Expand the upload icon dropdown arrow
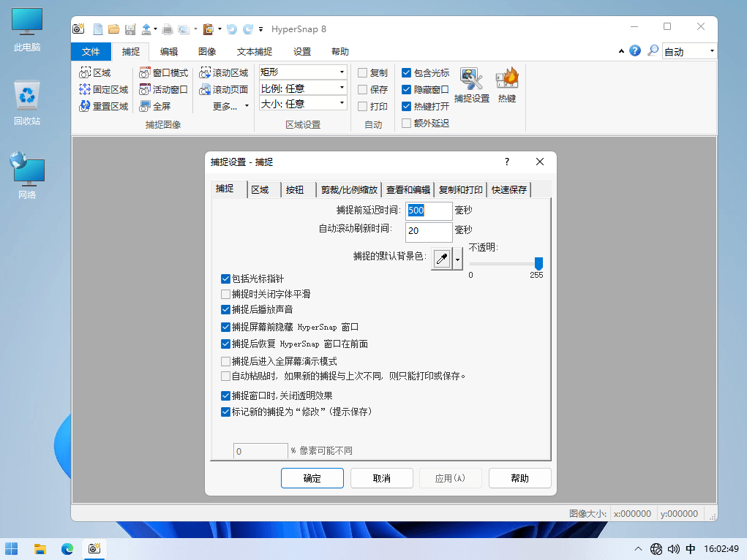 (155, 29)
